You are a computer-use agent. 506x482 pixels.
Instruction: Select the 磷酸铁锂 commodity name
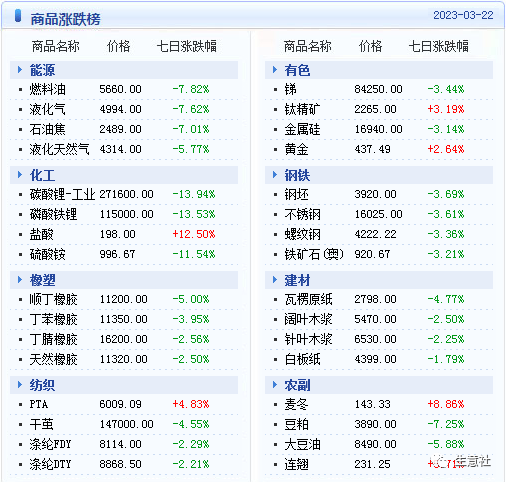point(54,214)
